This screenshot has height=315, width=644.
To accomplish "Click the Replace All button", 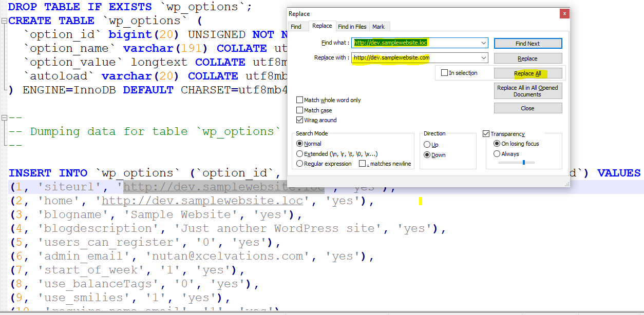I will (528, 73).
